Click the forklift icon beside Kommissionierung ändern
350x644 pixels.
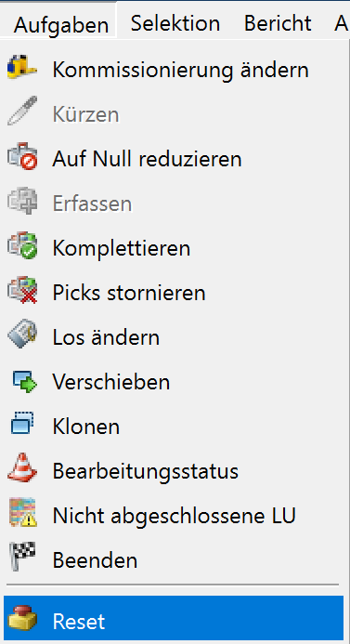(22, 67)
